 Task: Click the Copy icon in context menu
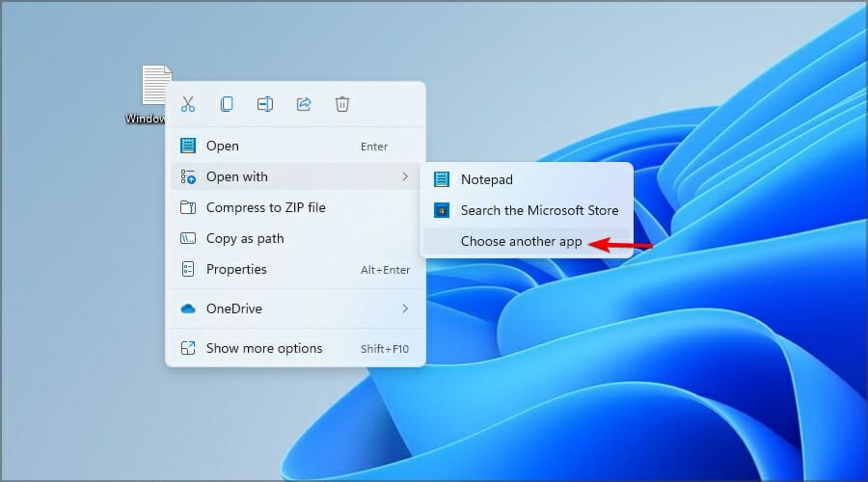click(x=227, y=104)
